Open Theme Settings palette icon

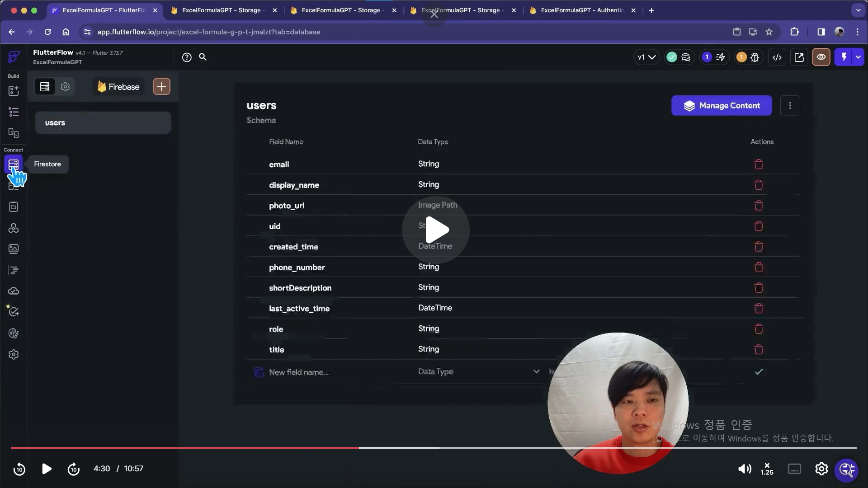(x=14, y=333)
